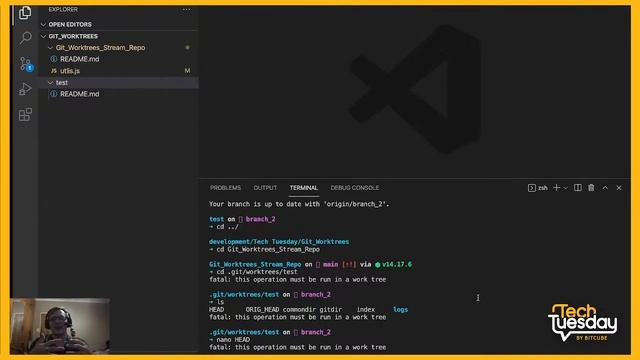This screenshot has width=640, height=360.
Task: Collapse the GIT_WORKTREES root folder
Action: pos(44,36)
